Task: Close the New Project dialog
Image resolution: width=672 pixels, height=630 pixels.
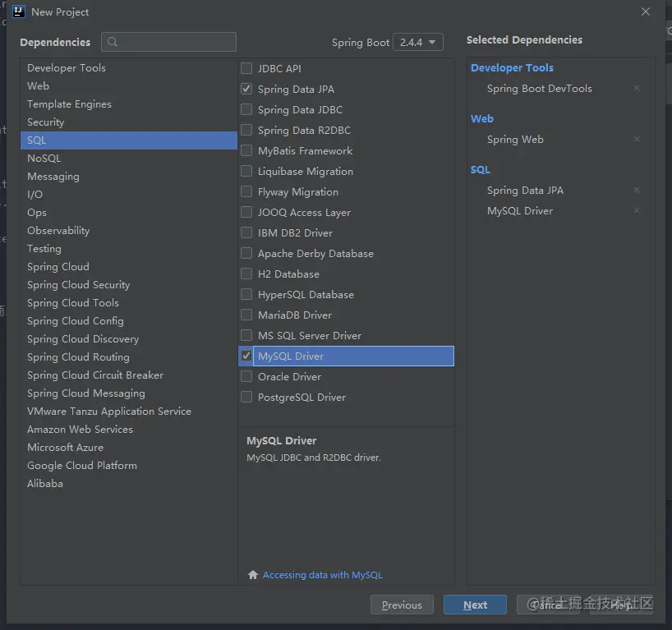Action: (x=646, y=11)
